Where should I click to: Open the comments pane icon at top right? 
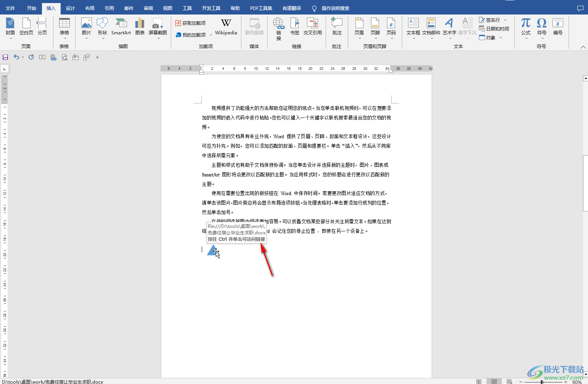point(580,8)
